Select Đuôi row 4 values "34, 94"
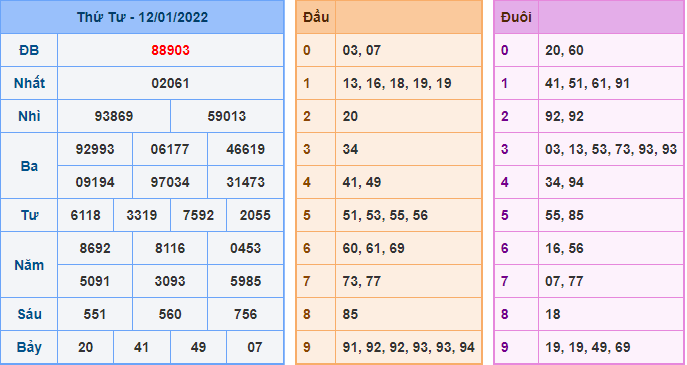Image resolution: width=687 pixels, height=365 pixels. 564,182
